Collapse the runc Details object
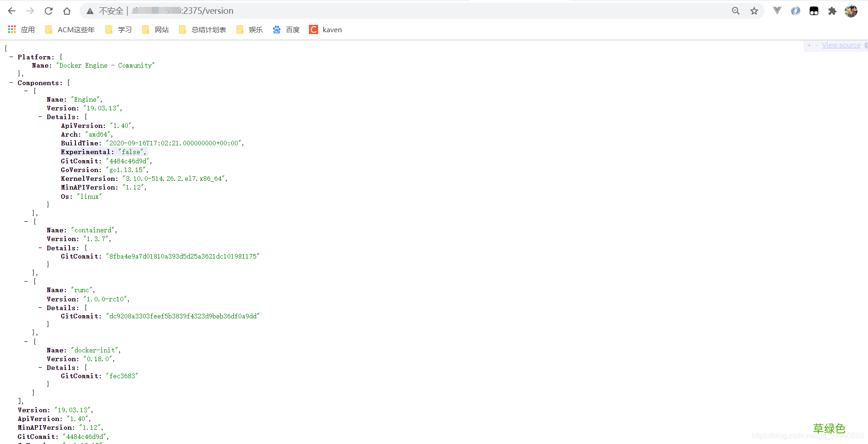Screen dimensions: 868x444 point(40,308)
